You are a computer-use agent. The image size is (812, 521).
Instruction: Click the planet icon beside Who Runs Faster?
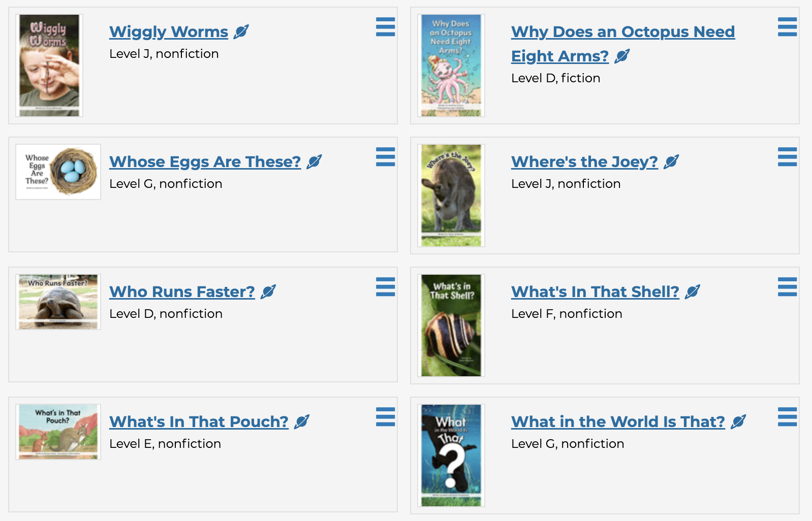(x=268, y=292)
